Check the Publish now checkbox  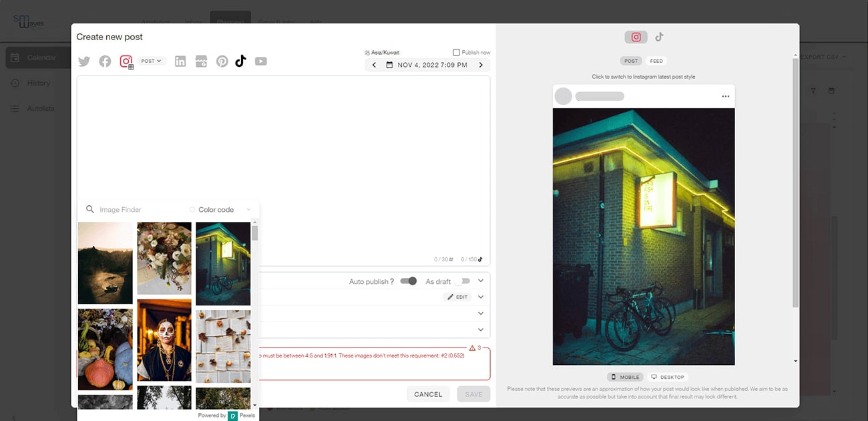(457, 52)
